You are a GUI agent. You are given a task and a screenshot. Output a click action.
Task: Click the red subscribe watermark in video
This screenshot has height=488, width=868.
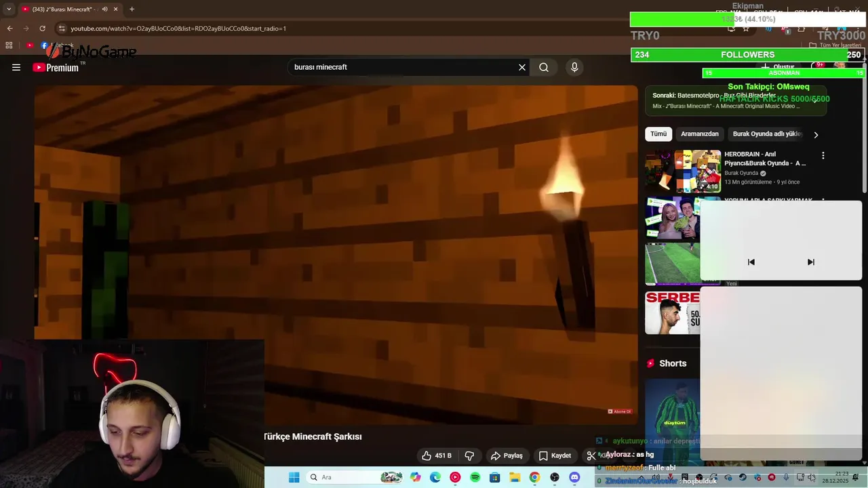pos(620,411)
